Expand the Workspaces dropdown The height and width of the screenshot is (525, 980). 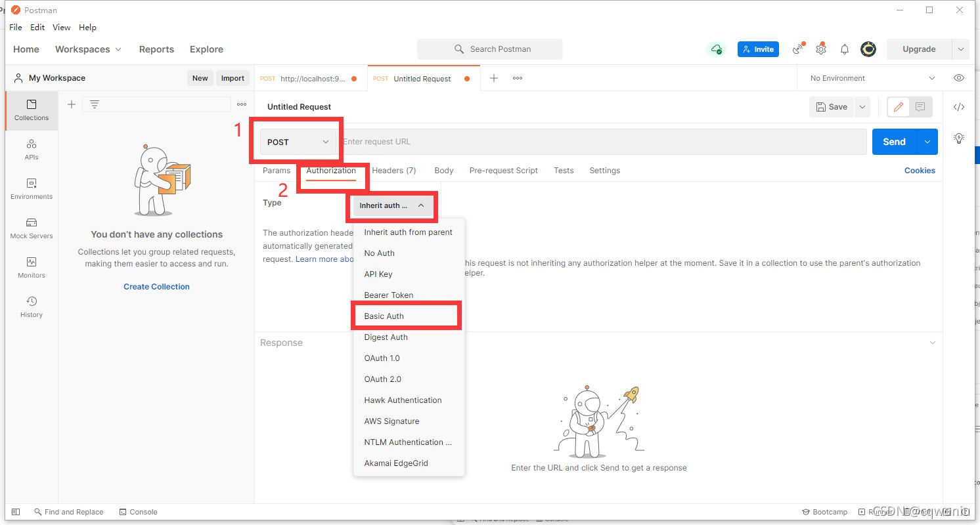[88, 49]
